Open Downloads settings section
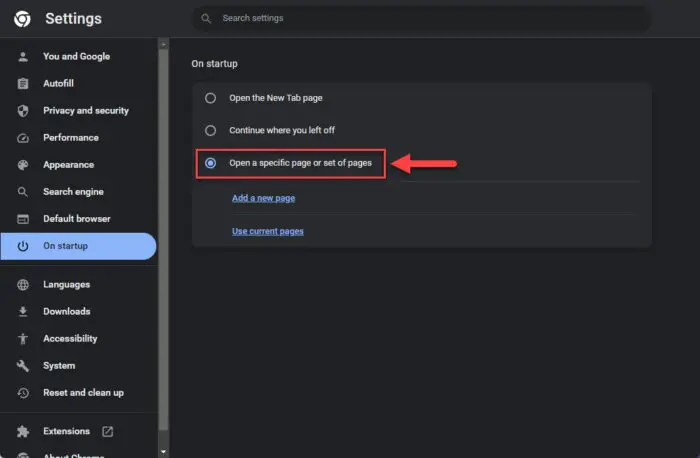 tap(79, 312)
